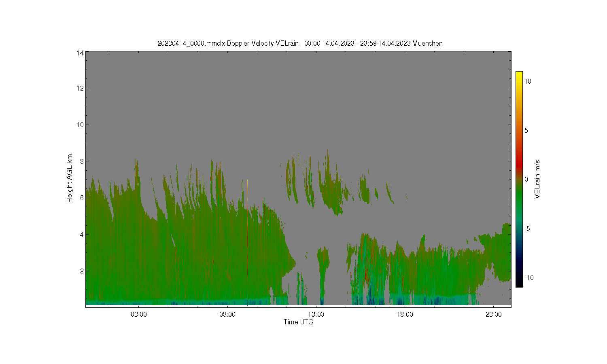Click the plot title text starting with 20230414_0000.mmclx
Viewport: 607px width, 364px height.
tap(300, 43)
